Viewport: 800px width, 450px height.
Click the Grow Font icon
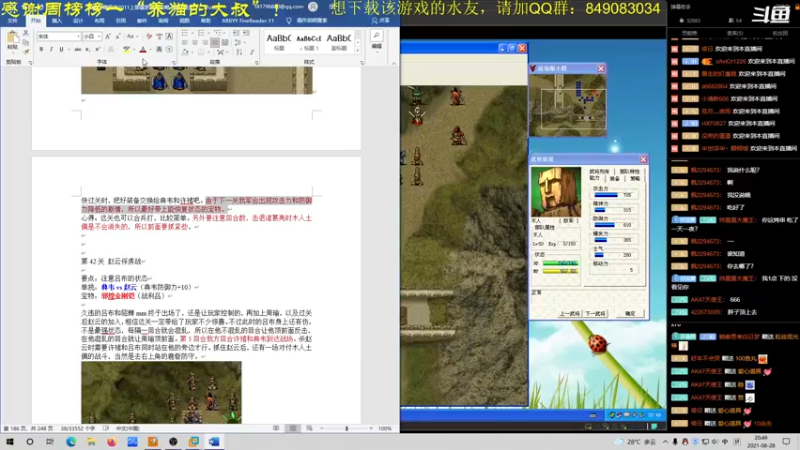108,36
